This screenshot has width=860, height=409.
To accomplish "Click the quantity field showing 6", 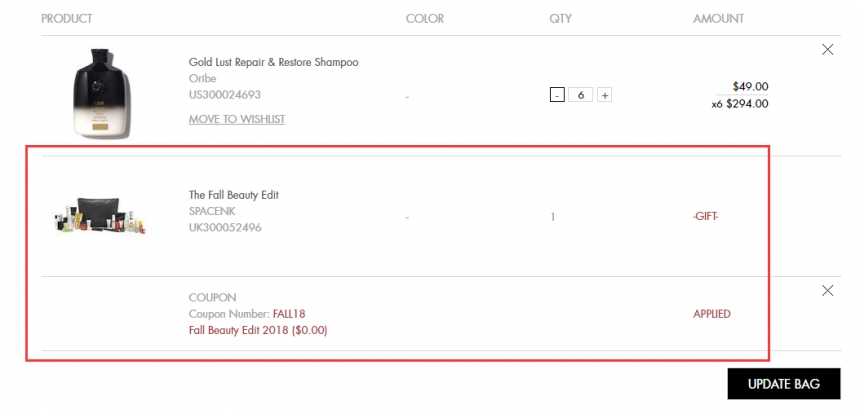I will [x=581, y=95].
